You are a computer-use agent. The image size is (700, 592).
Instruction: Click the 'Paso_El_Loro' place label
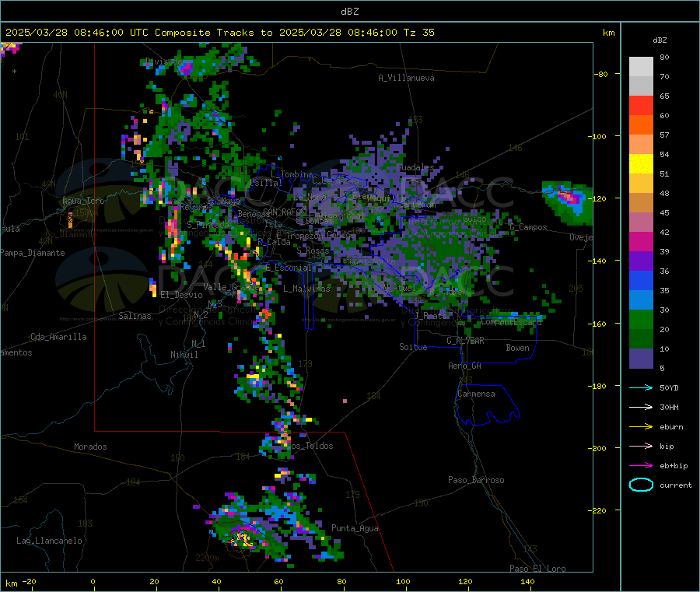tap(537, 569)
